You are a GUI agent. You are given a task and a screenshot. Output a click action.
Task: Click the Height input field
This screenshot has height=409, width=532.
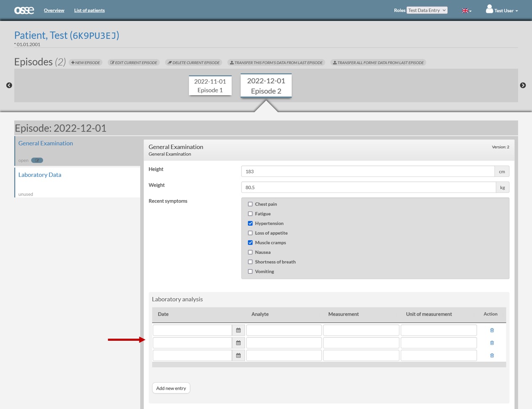coord(368,171)
